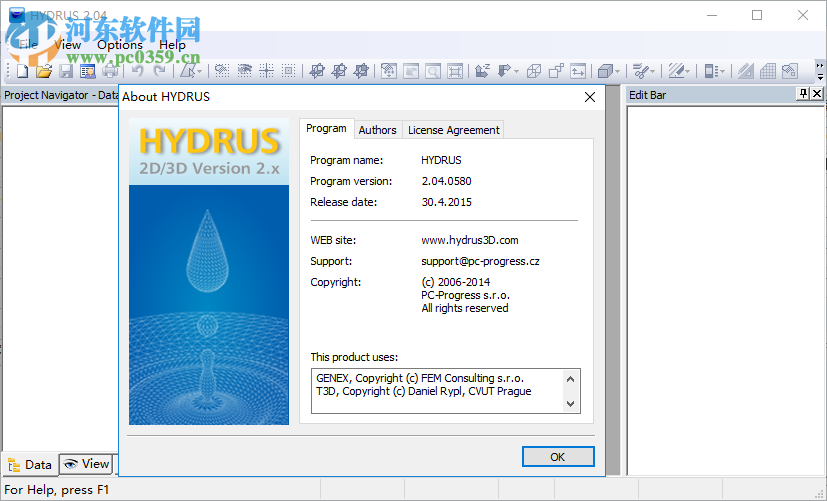The image size is (827, 501).
Task: Open the View menu
Action: point(68,45)
